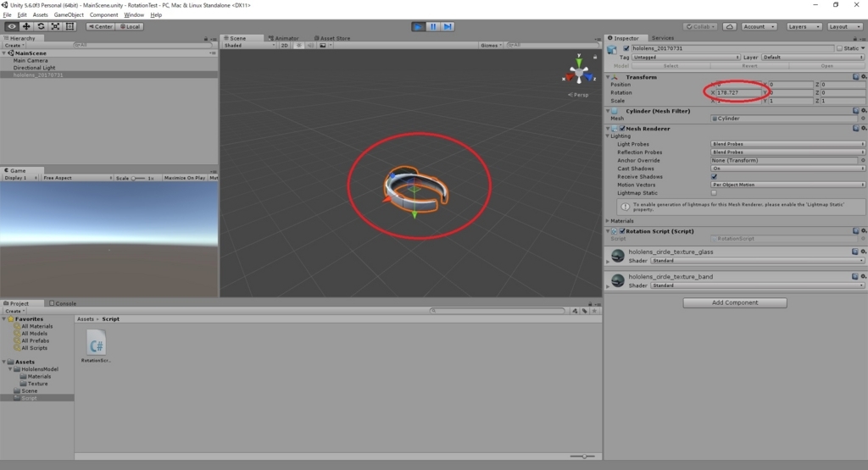Toggle the GameObject active checkbox
The image size is (868, 470).
(x=626, y=48)
